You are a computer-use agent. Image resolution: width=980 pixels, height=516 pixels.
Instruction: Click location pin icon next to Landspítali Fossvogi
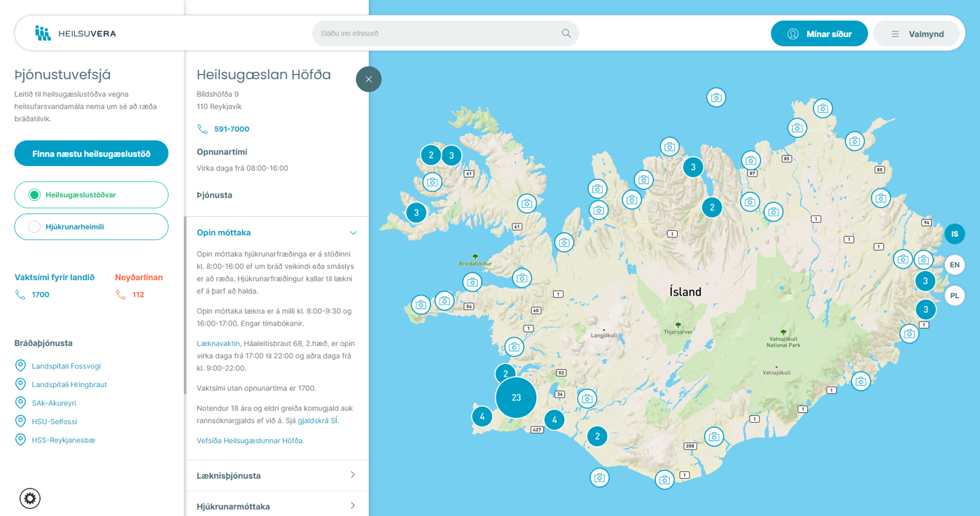coord(20,366)
